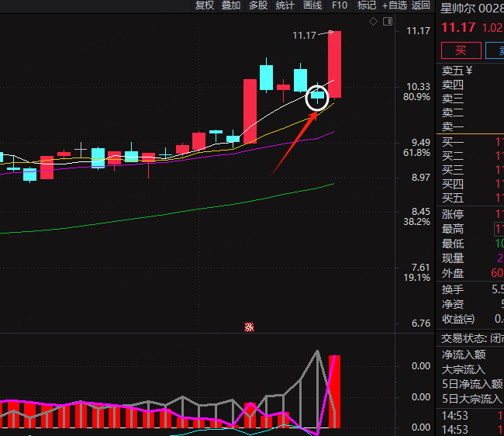Viewport: 504px width, 436px height.
Task: Click the 标记 mark option
Action: (x=366, y=5)
